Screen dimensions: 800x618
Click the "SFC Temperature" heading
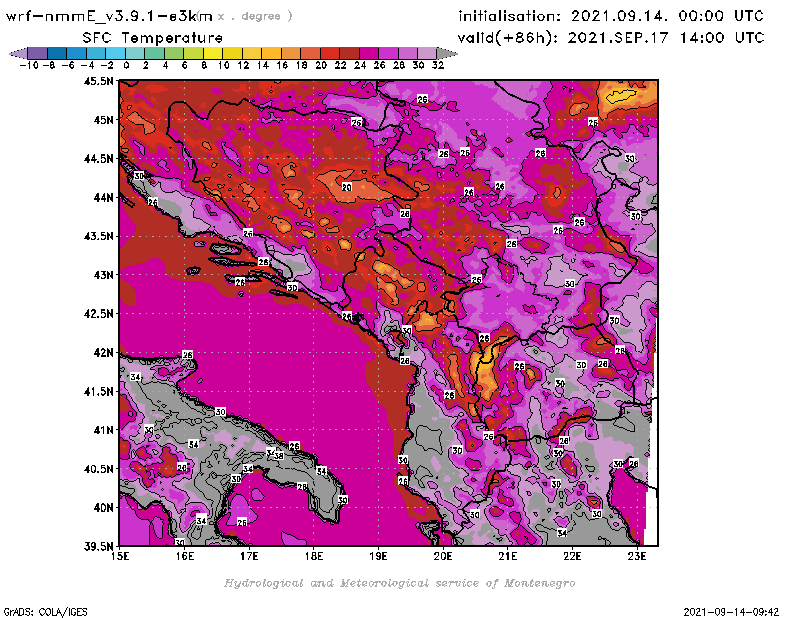[153, 38]
